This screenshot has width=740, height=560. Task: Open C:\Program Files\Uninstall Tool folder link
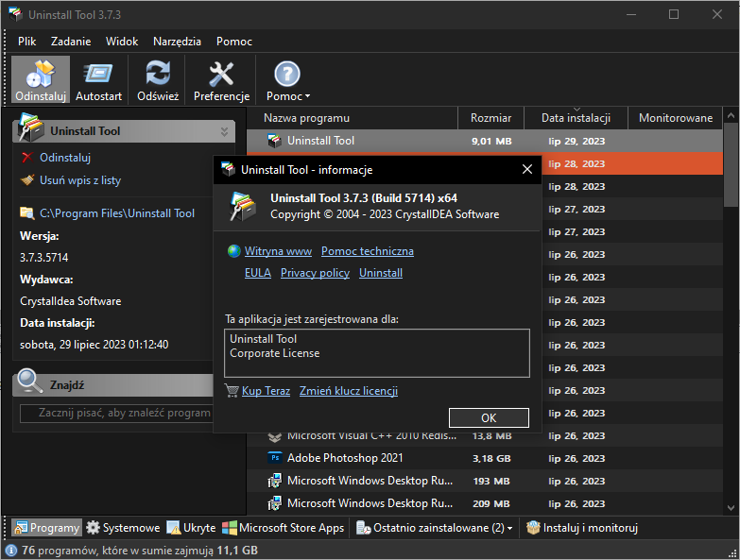(x=117, y=213)
